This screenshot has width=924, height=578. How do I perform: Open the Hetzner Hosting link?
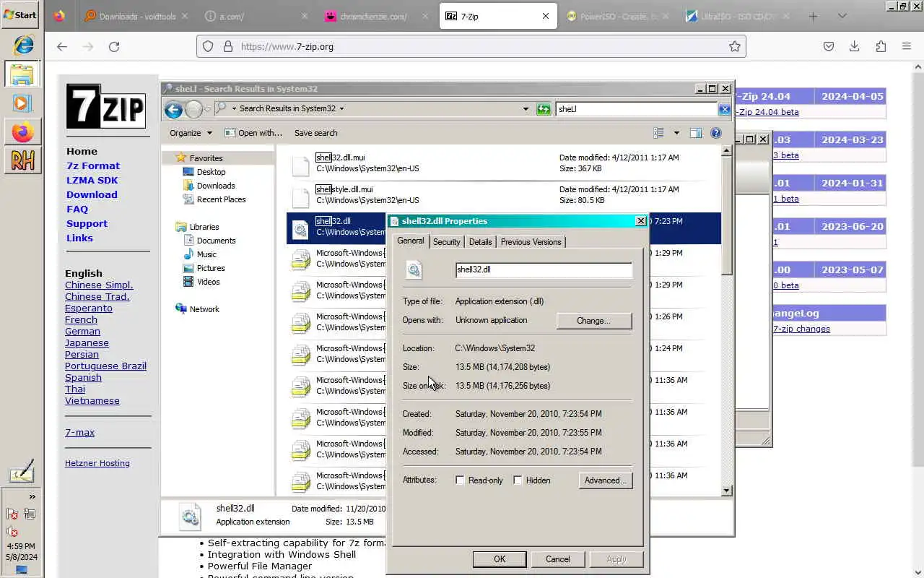coord(97,463)
